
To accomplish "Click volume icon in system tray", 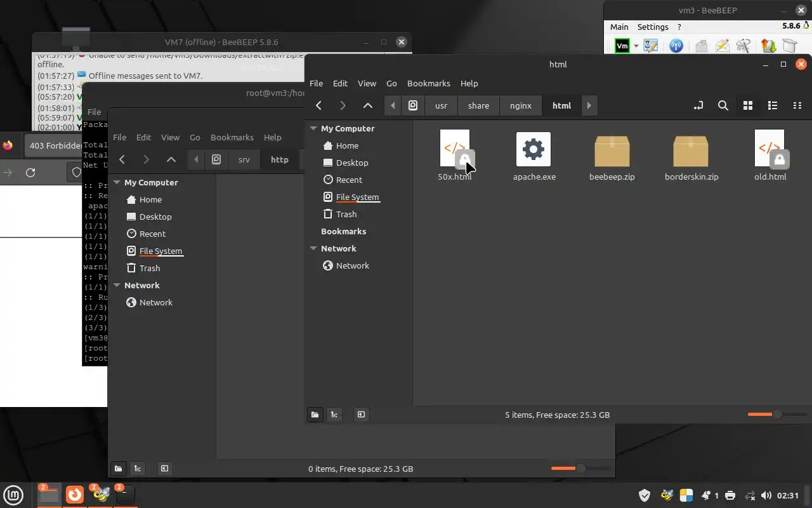I will pyautogui.click(x=766, y=495).
